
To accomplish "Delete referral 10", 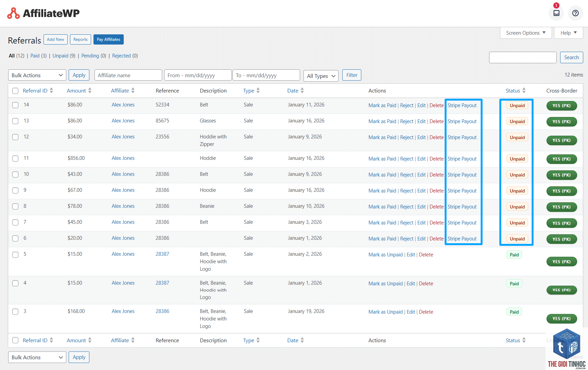I will [x=436, y=175].
